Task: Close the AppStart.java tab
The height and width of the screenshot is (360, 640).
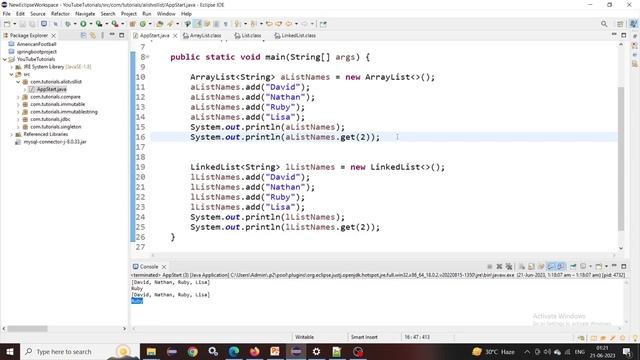Action: [175, 36]
